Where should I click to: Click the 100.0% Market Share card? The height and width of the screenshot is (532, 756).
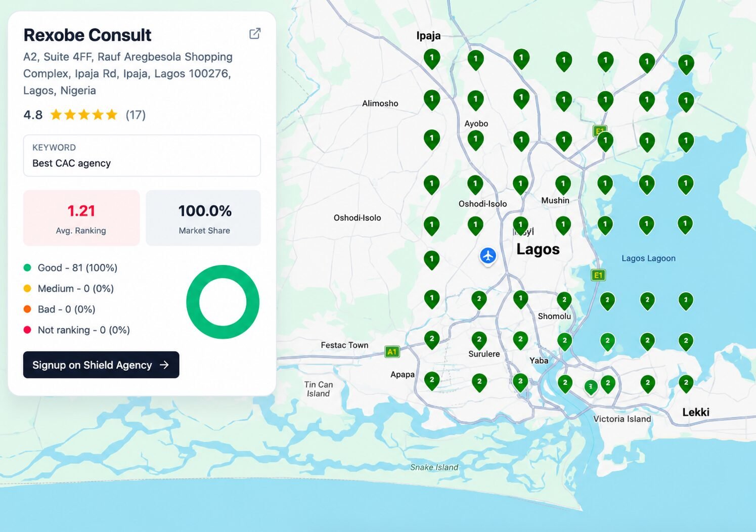coord(203,218)
